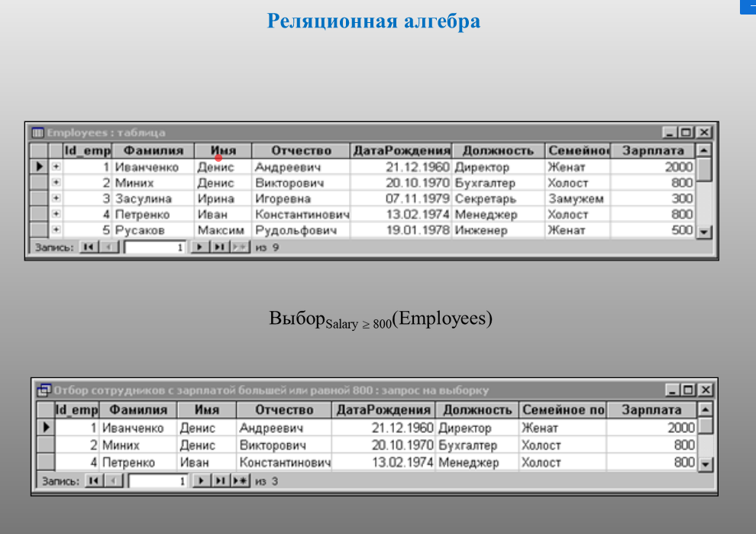Viewport: 756px width, 534px height.
Task: Close the query results window
Action: point(706,390)
